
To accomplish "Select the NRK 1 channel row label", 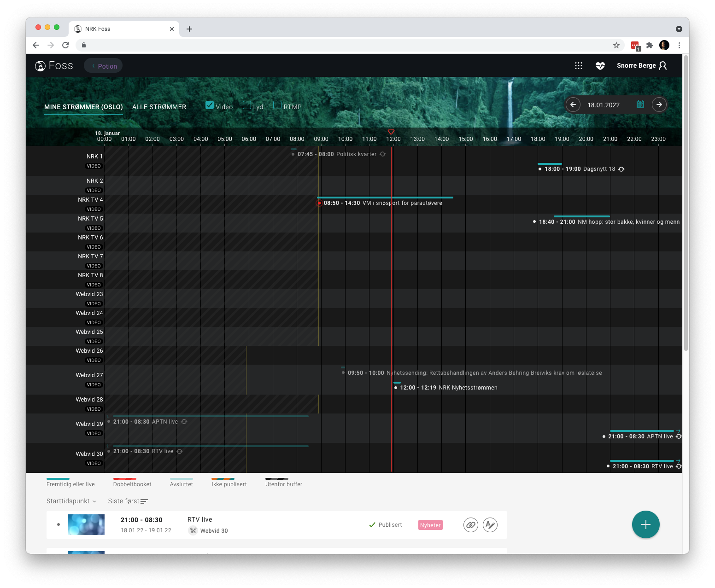I will pyautogui.click(x=94, y=157).
